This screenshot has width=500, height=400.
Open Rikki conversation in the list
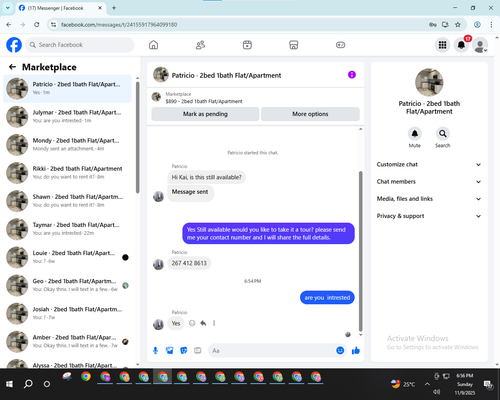click(x=67, y=173)
